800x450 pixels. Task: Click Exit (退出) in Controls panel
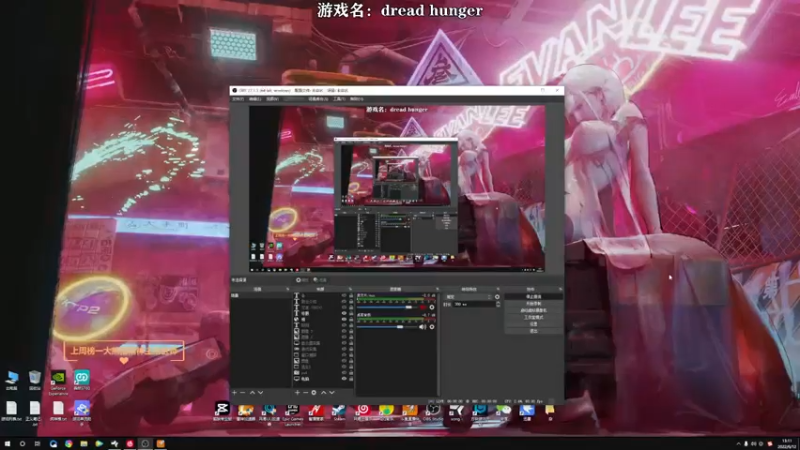pos(533,331)
